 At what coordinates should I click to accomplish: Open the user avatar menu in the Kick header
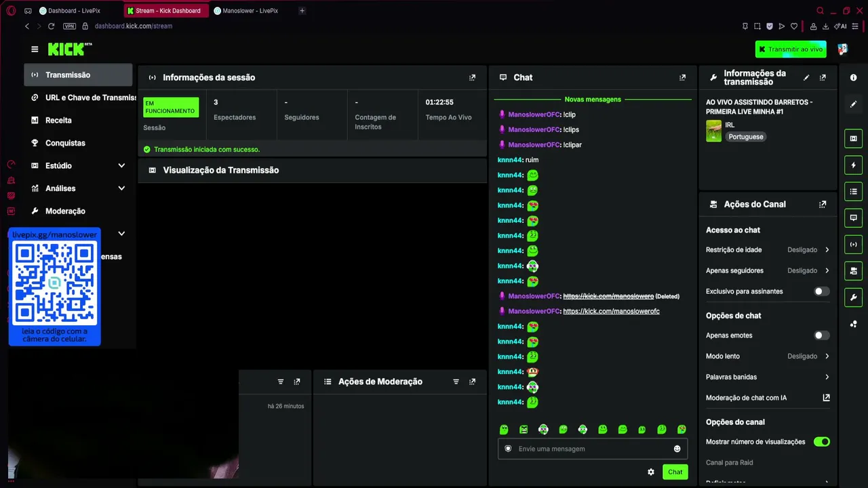(x=842, y=49)
